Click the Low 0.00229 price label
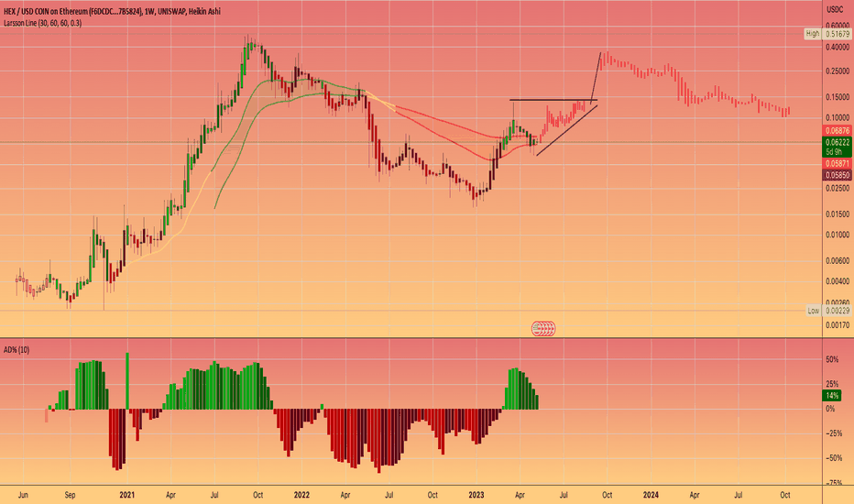This screenshot has height=504, width=854. click(827, 311)
